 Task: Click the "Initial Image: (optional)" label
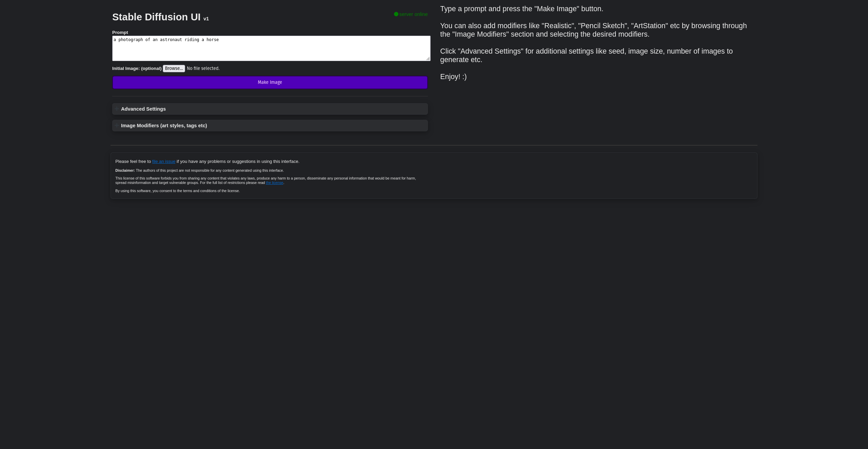(137, 68)
